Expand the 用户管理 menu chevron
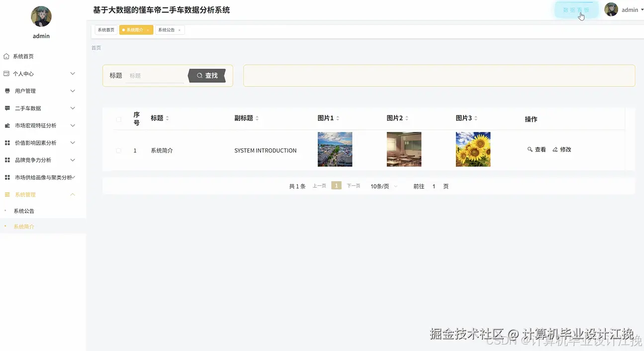Viewport: 644px width, 351px height. pyautogui.click(x=73, y=91)
